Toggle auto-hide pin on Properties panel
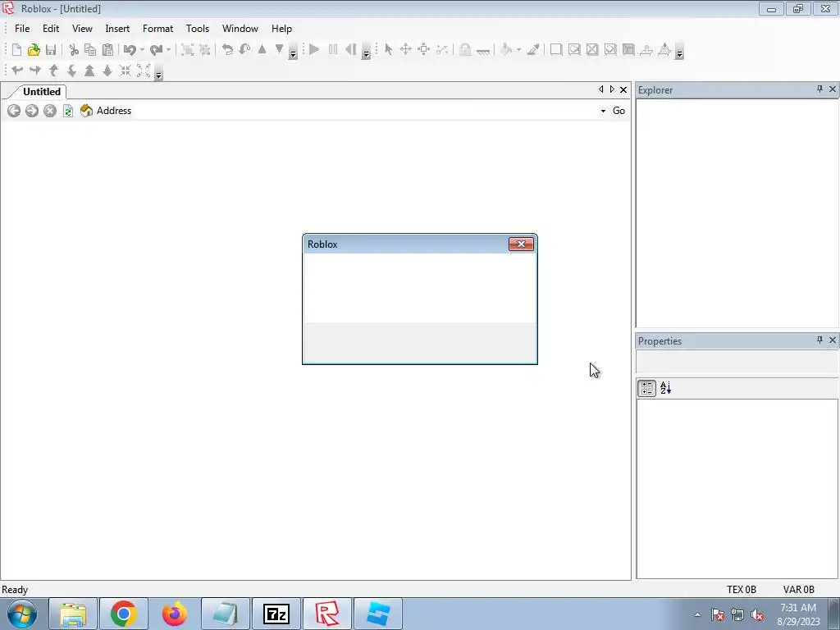This screenshot has height=630, width=840. point(819,340)
